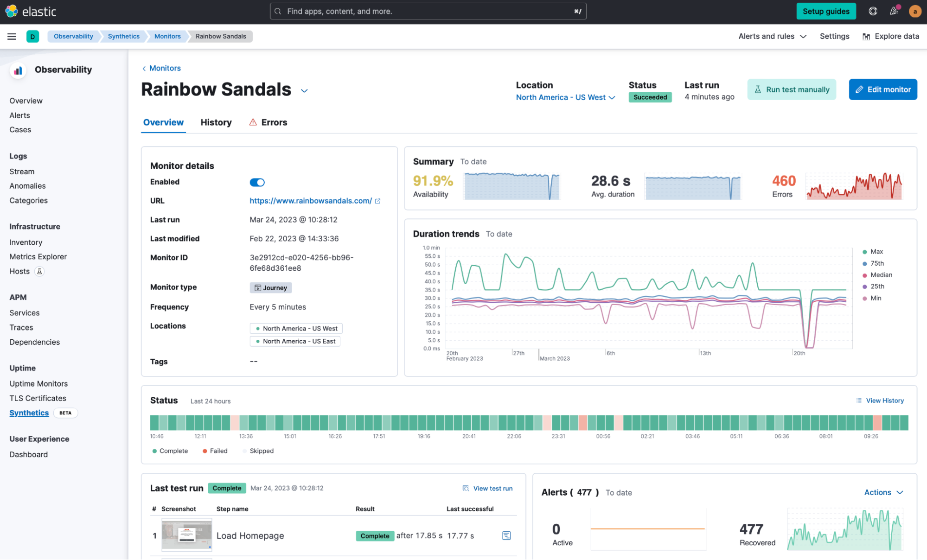Click the Journey monitor type badge
Image resolution: width=927 pixels, height=560 pixels.
[x=271, y=288]
